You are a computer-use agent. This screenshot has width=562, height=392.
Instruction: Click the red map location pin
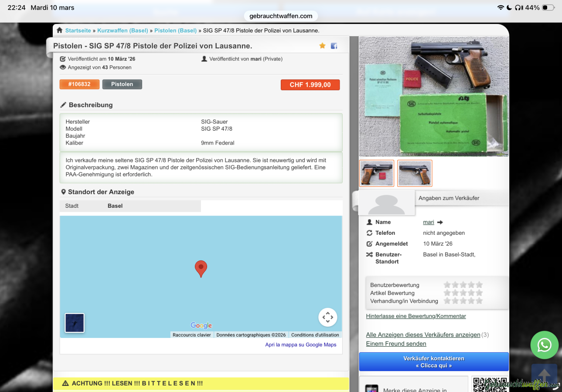(x=201, y=268)
